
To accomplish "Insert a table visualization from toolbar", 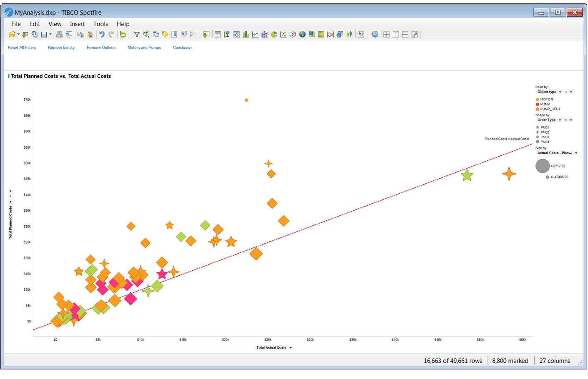I will click(x=218, y=35).
